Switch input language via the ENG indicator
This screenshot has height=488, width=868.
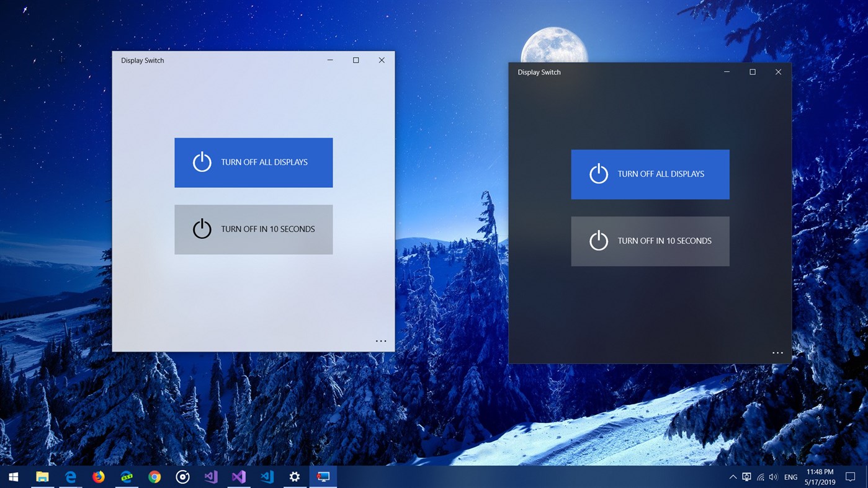click(x=790, y=477)
